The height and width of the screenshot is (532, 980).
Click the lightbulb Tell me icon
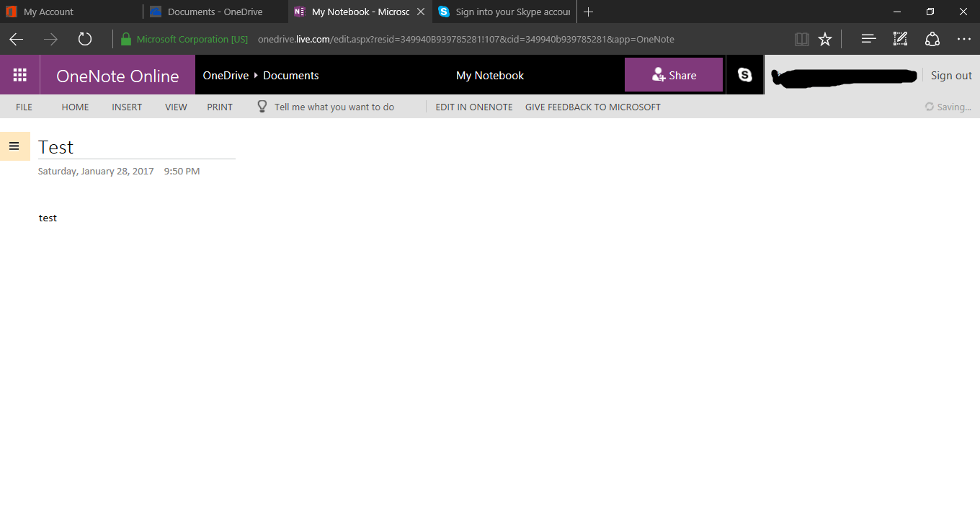click(x=262, y=107)
